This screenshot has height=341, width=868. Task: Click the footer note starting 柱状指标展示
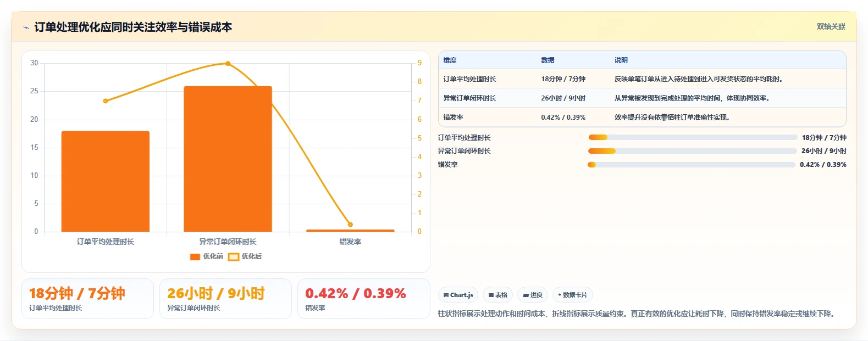[638, 314]
